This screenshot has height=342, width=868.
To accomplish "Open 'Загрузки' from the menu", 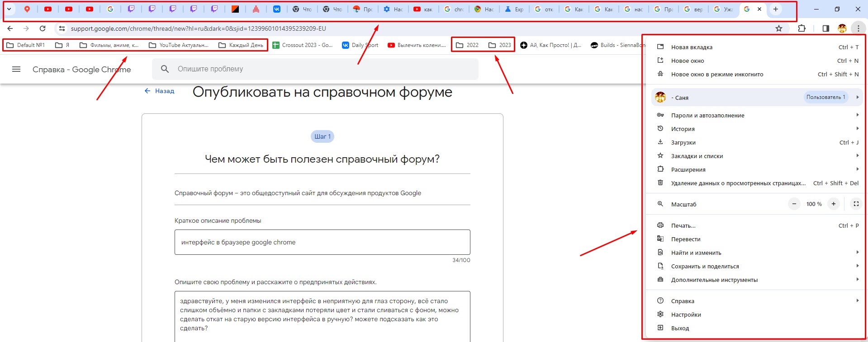I will click(x=757, y=142).
